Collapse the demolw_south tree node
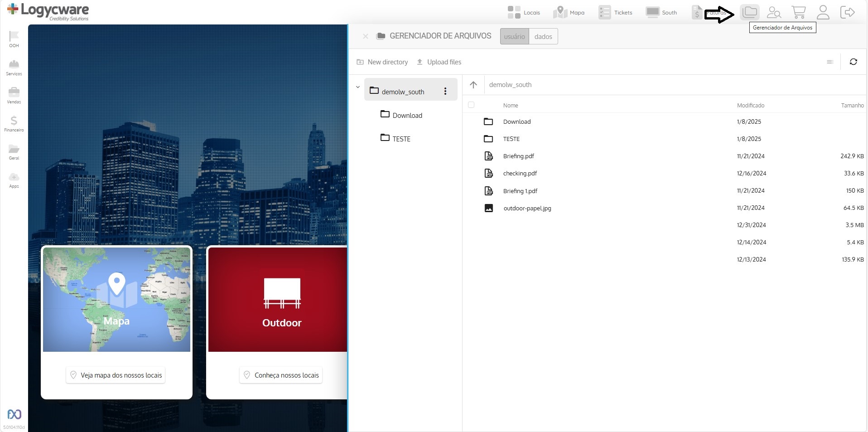Image resolution: width=868 pixels, height=432 pixels. (358, 87)
